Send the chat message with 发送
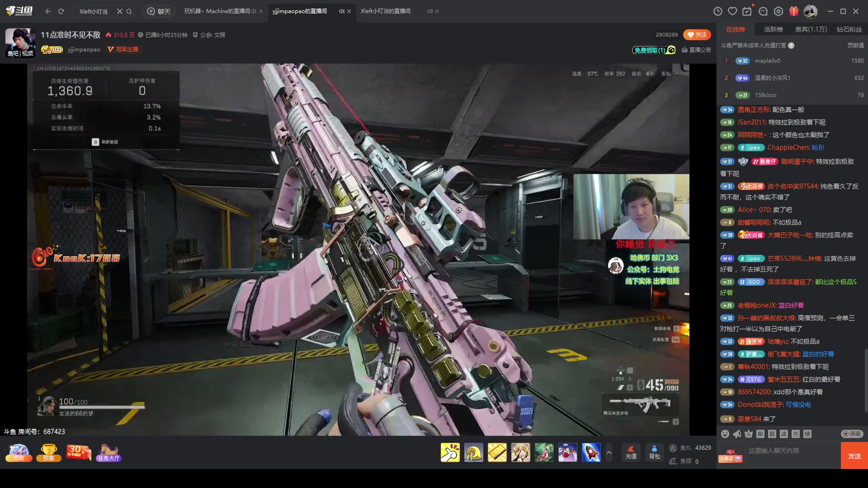This screenshot has width=868, height=488. [x=854, y=455]
